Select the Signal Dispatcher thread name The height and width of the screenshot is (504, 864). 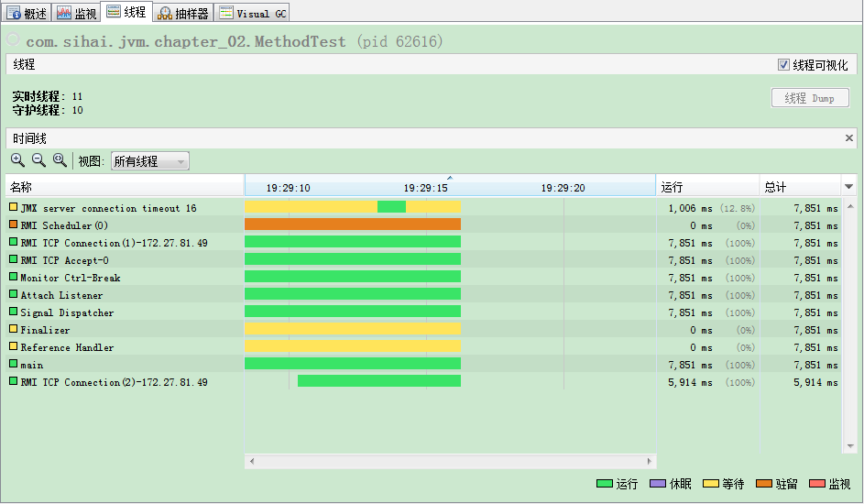[67, 312]
